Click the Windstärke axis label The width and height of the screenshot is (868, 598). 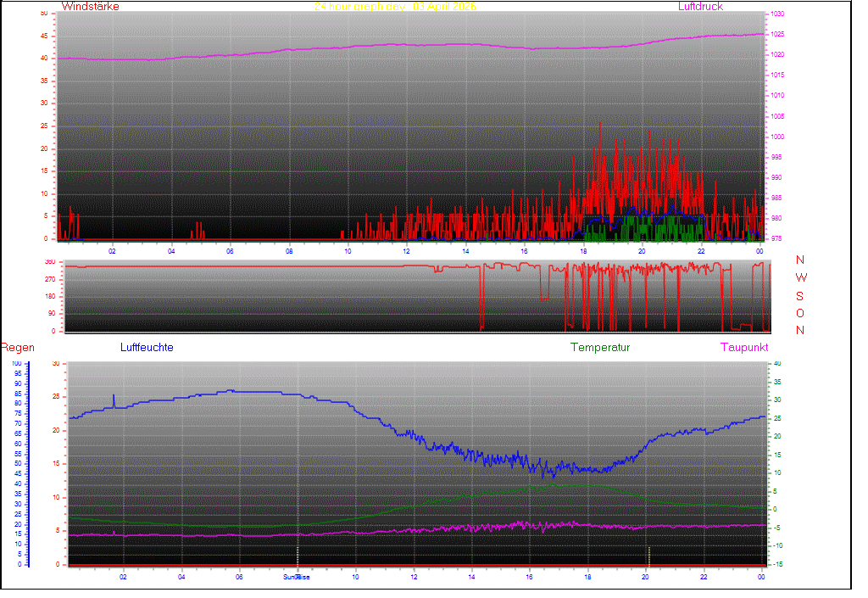pyautogui.click(x=91, y=7)
